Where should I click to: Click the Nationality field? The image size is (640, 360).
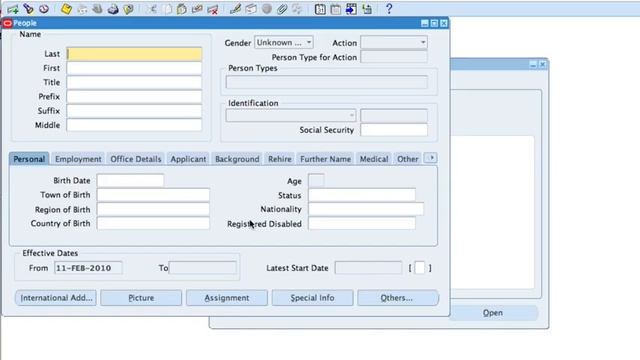366,209
